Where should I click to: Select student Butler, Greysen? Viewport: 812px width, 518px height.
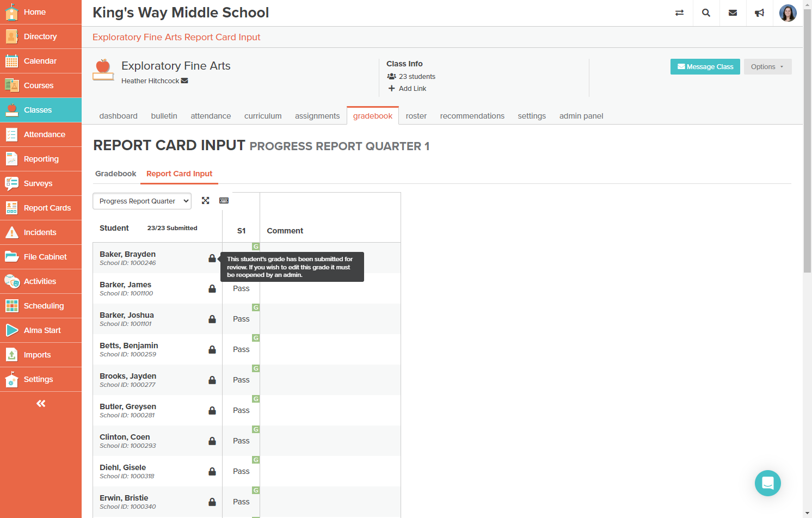click(x=128, y=406)
